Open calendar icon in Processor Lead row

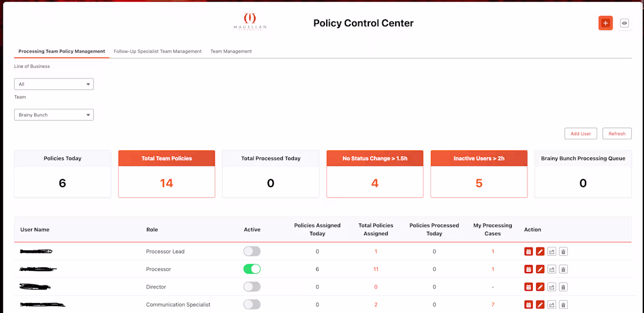click(529, 252)
